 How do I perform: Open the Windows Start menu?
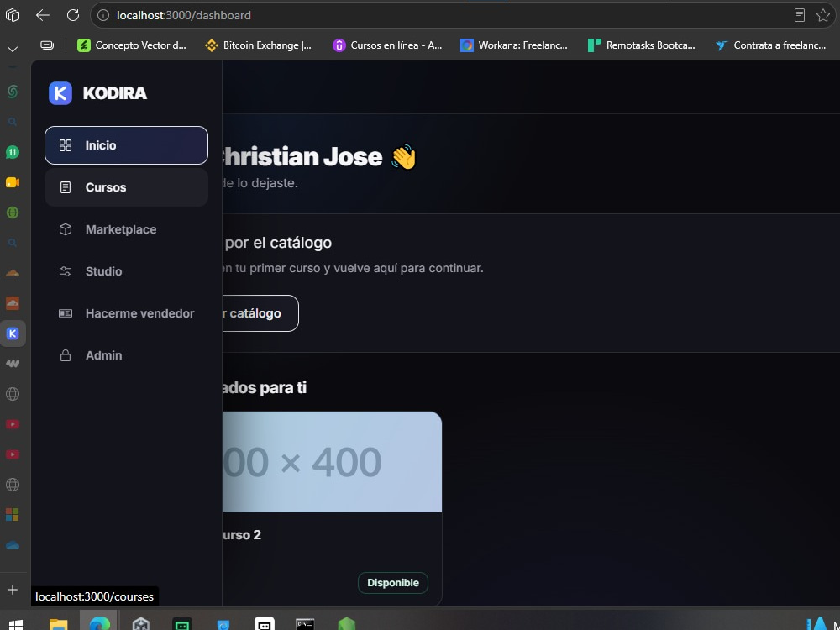(15, 624)
